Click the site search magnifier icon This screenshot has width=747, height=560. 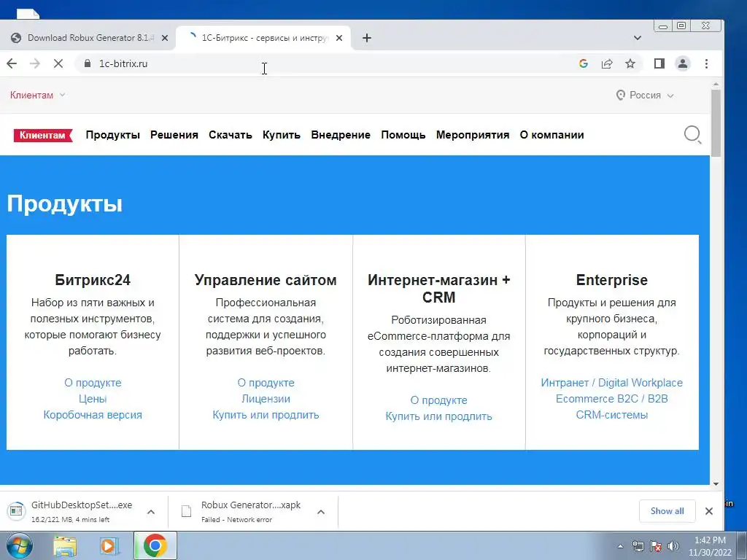[693, 135]
